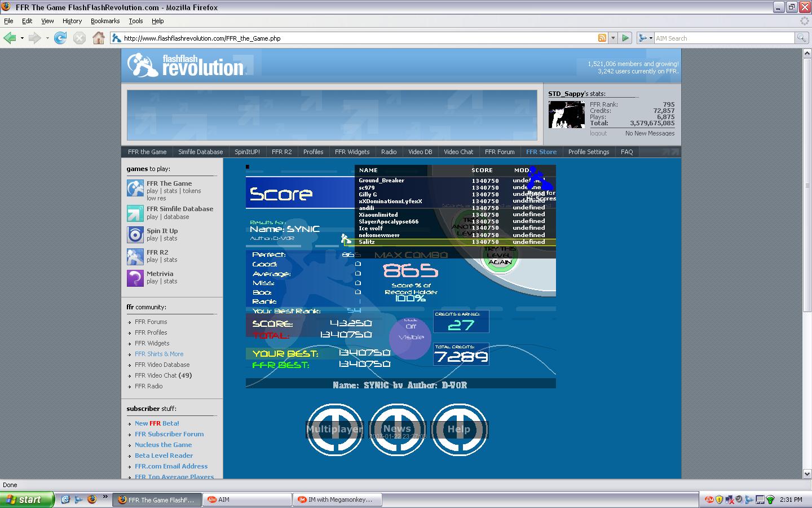
Task: Open the address bar history dropdown
Action: tap(613, 38)
